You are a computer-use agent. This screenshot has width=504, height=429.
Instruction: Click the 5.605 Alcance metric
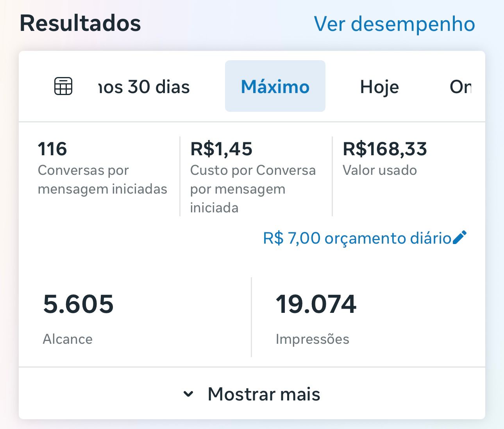coord(78,304)
